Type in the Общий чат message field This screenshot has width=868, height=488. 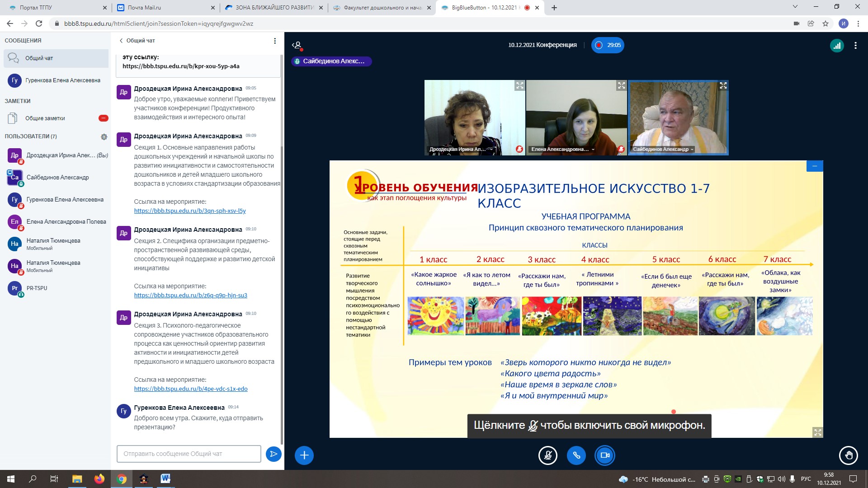tap(189, 454)
